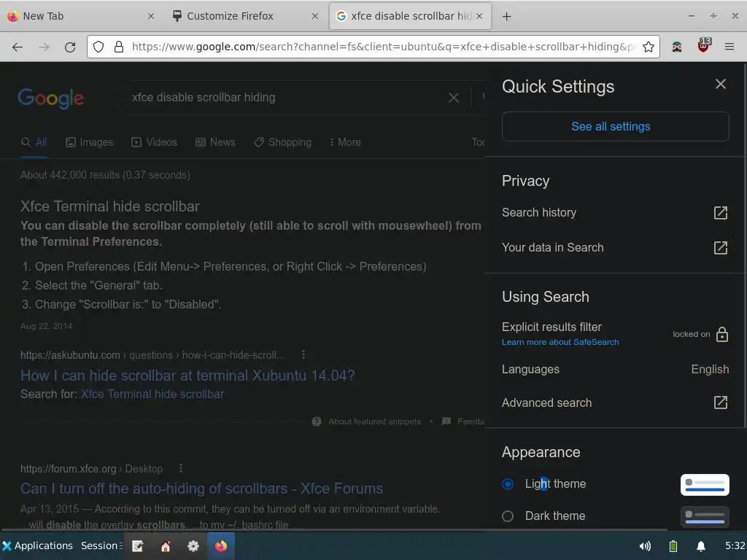
Task: Open the Xfce Forums auto-hiding result
Action: click(201, 489)
